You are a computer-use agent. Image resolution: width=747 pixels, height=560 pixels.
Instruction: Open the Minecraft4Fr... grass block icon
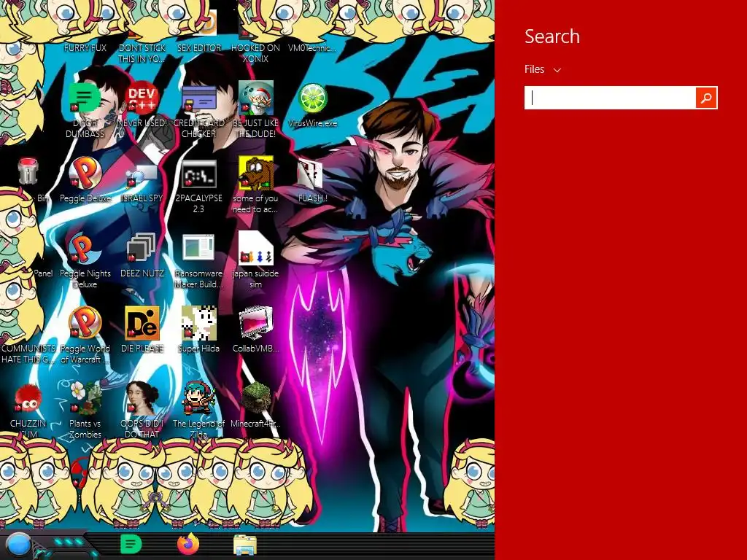256,398
